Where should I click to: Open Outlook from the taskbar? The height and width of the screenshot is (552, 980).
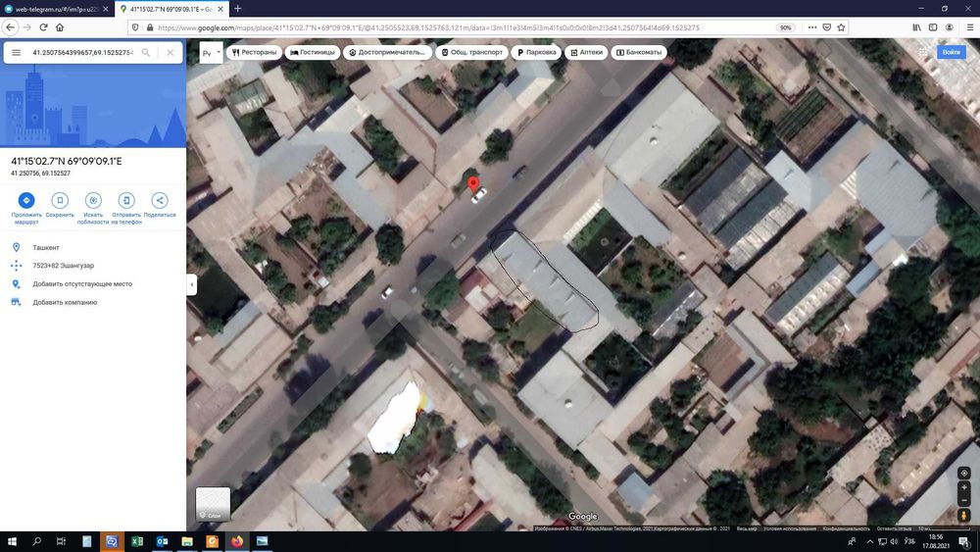pos(162,541)
